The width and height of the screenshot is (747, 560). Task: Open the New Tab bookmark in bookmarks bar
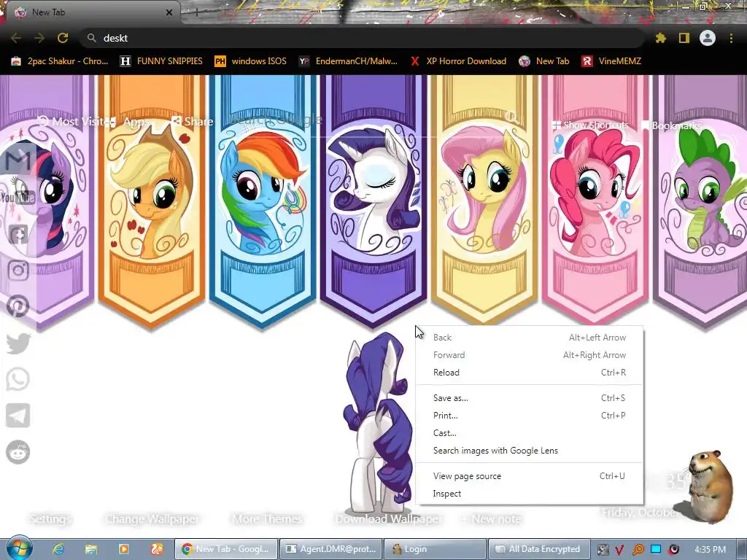(x=544, y=61)
